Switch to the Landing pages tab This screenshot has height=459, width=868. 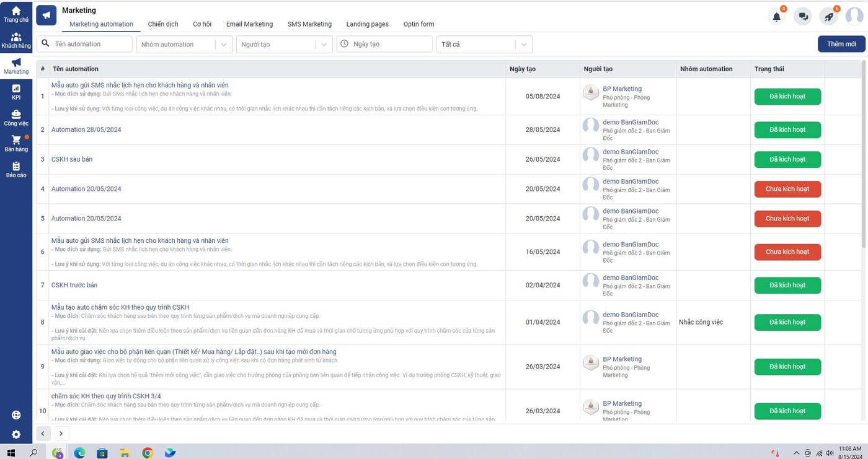pyautogui.click(x=367, y=24)
